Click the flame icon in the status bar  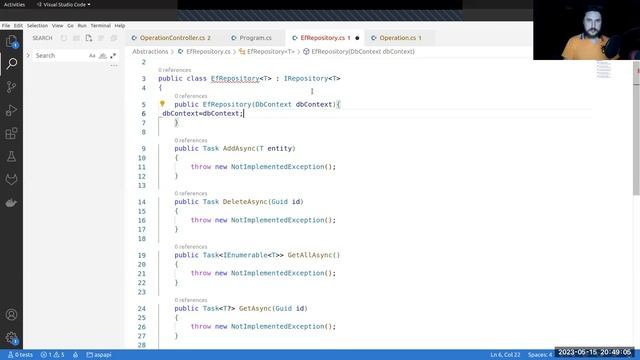76,355
